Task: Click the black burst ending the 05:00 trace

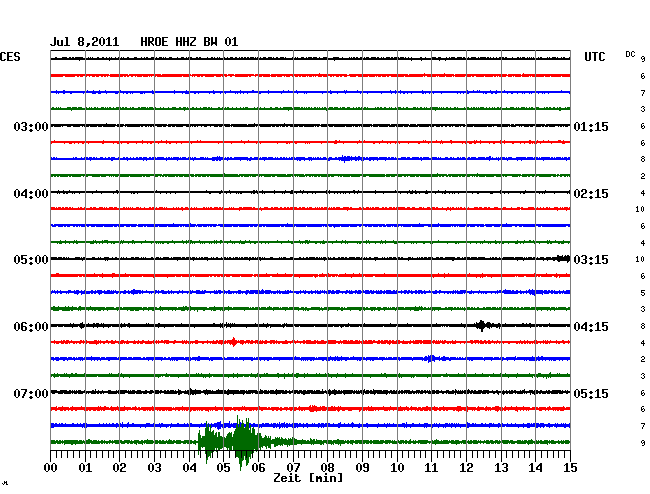Action: 563,259
